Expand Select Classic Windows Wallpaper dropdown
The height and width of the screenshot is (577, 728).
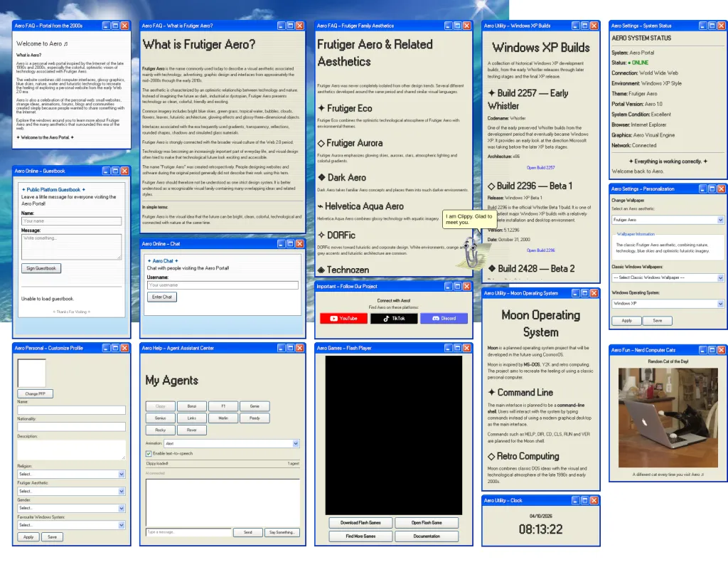668,277
